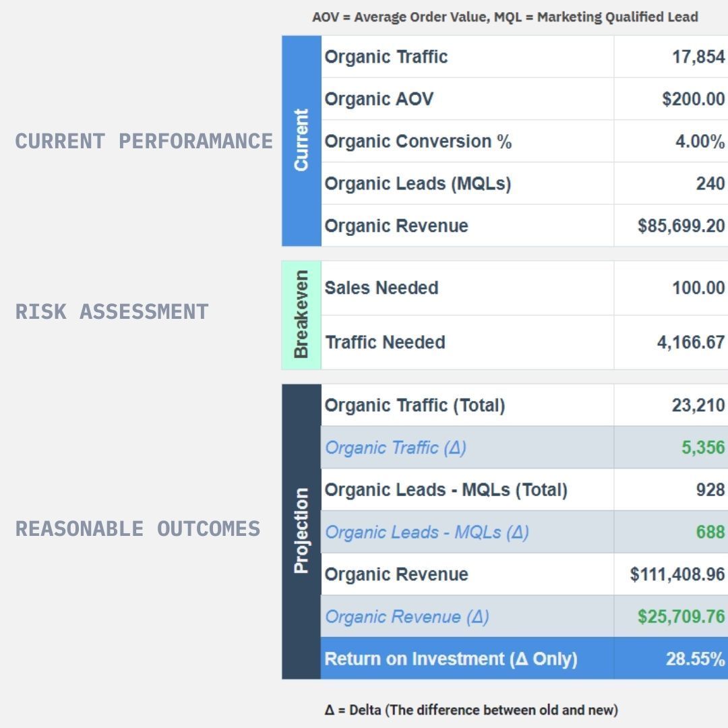Image resolution: width=728 pixels, height=728 pixels.
Task: Select the Return on Investment 28.55% cell
Action: [x=671, y=659]
